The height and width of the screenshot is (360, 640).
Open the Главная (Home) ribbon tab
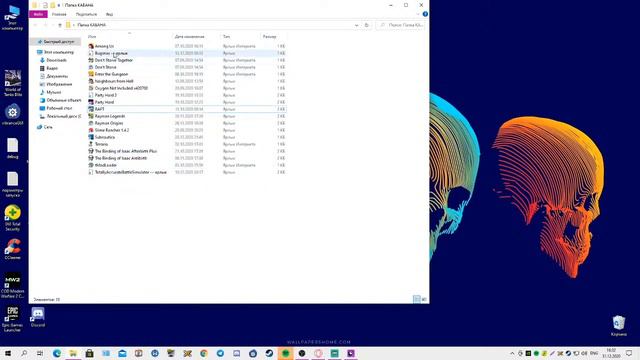coord(59,14)
